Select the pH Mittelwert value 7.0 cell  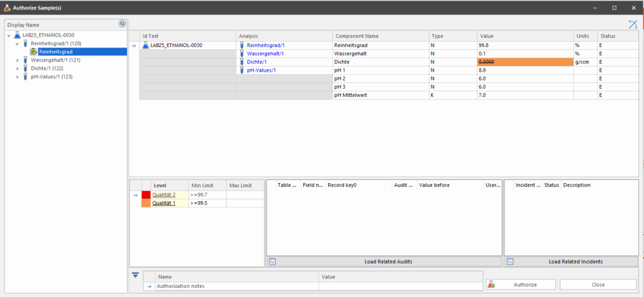coord(525,95)
